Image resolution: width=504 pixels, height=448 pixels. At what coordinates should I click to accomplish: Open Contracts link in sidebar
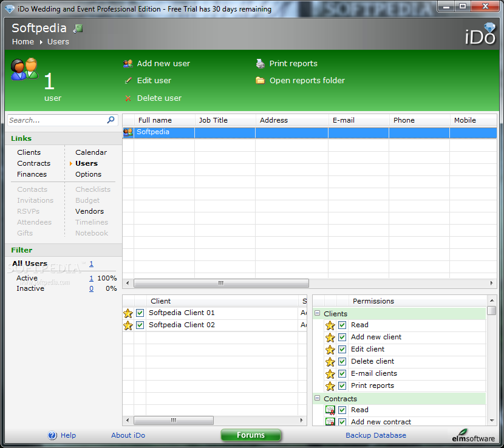pos(34,163)
